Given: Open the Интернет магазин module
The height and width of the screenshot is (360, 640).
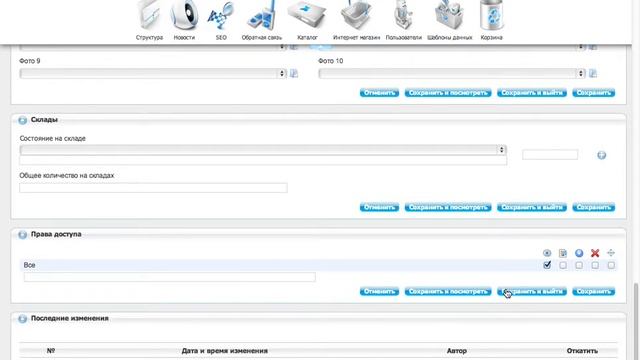Looking at the screenshot, I should pos(356,20).
